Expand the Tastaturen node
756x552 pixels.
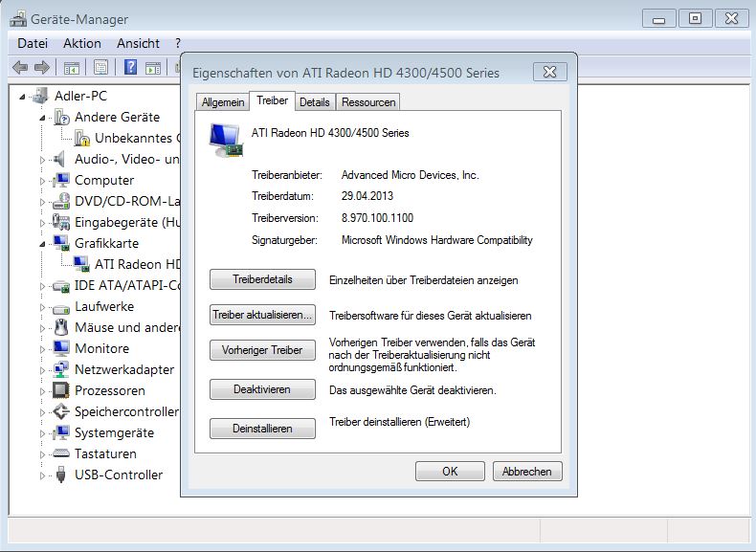tap(42, 454)
